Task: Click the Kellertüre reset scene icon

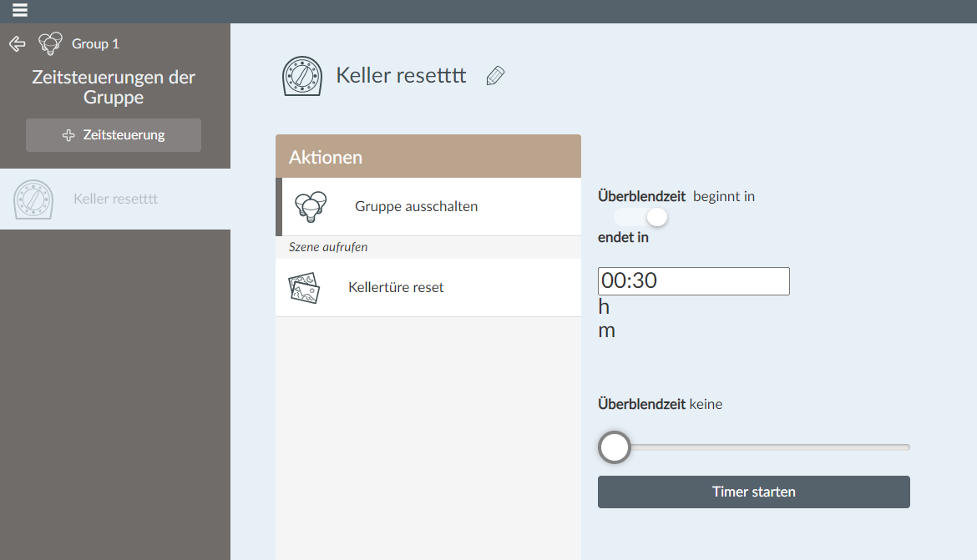Action: (304, 288)
